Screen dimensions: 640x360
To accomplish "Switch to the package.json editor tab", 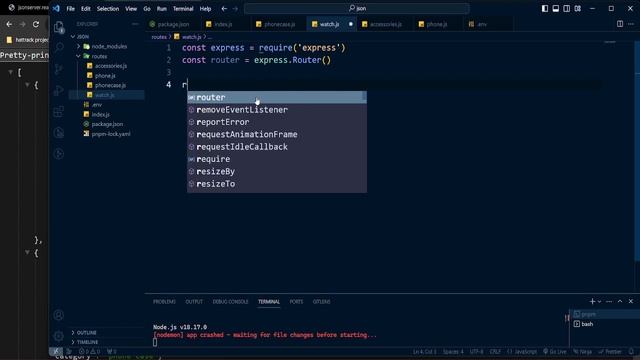I will (x=173, y=24).
